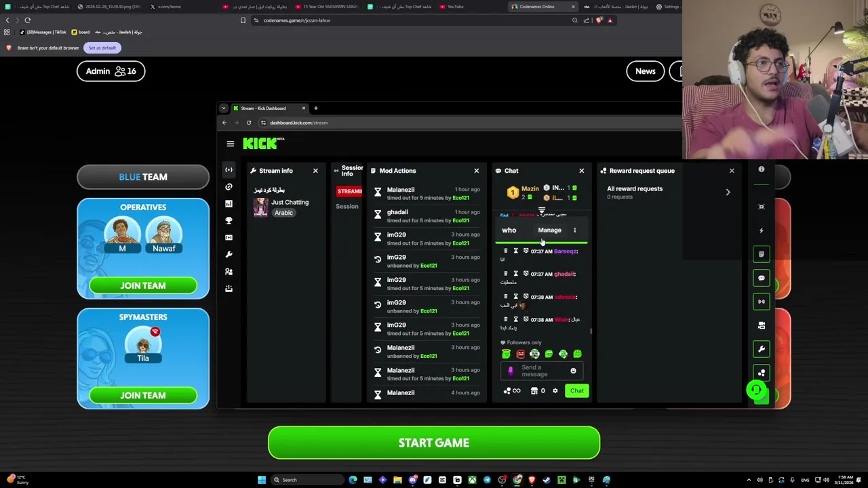
Task: Close the Stream info panel
Action: (x=315, y=171)
